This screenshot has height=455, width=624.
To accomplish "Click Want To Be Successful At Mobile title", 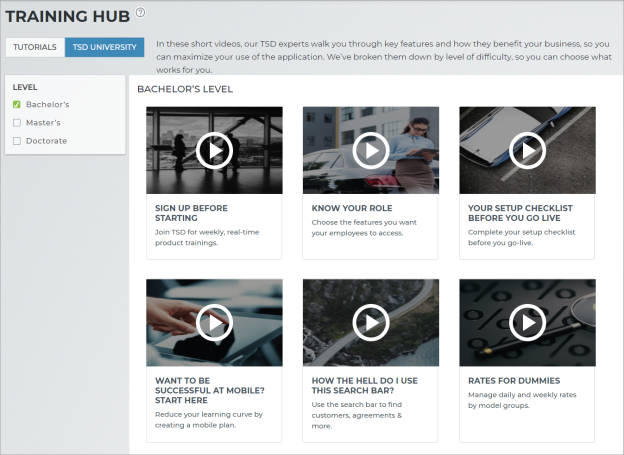I will click(210, 385).
